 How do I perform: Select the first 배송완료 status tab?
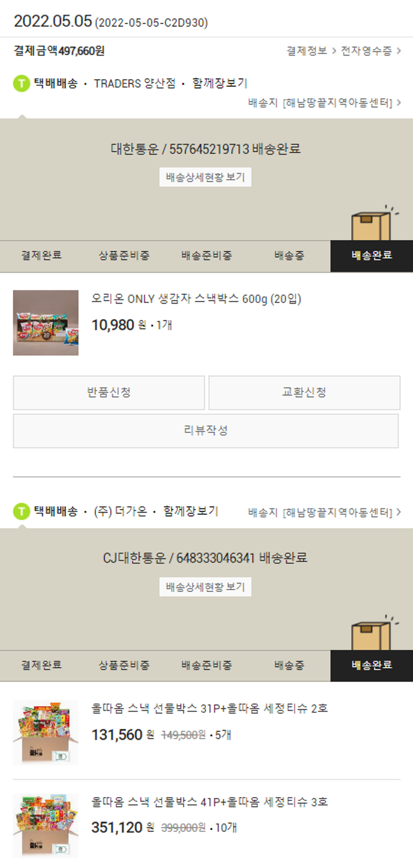tap(372, 256)
